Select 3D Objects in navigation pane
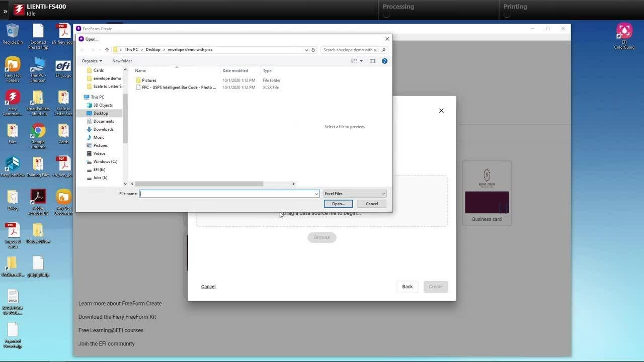Viewport: 644px width, 362px height. (x=103, y=105)
